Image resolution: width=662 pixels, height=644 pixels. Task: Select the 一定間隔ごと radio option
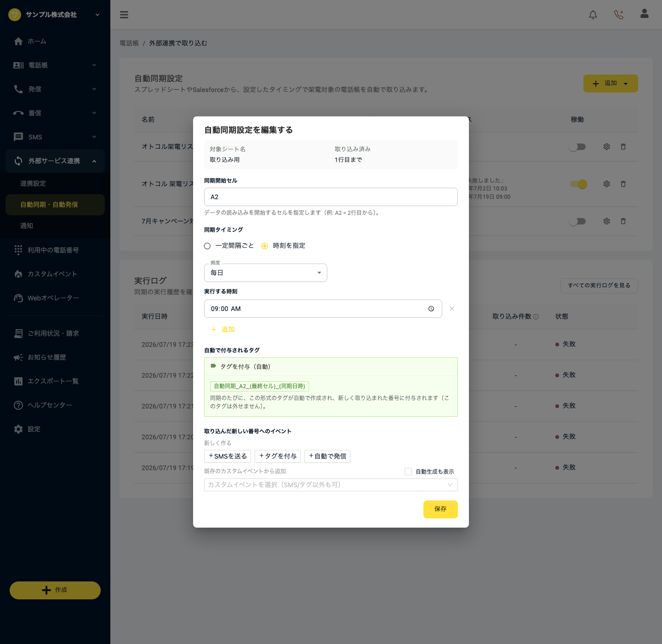(x=207, y=246)
